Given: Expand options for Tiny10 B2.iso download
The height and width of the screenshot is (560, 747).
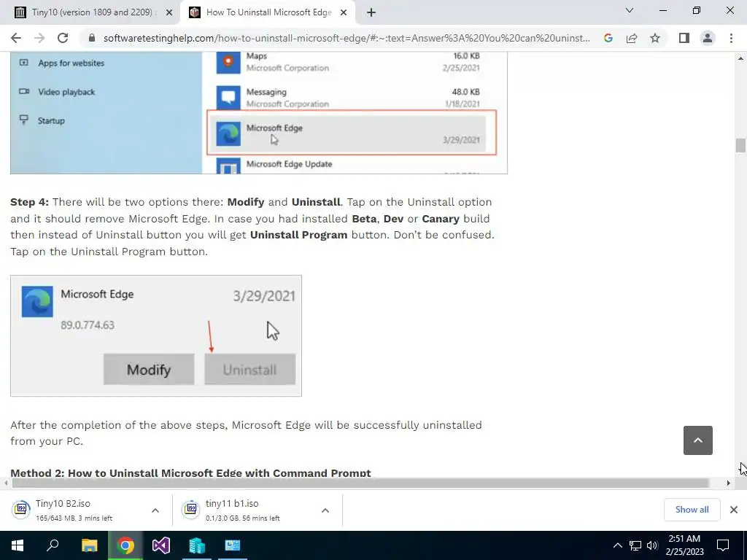Looking at the screenshot, I should [155, 510].
